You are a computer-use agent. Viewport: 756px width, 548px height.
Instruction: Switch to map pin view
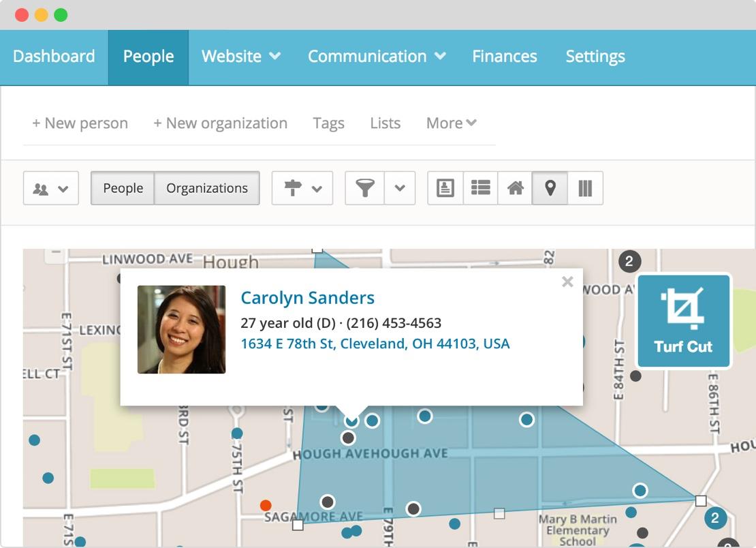click(550, 188)
